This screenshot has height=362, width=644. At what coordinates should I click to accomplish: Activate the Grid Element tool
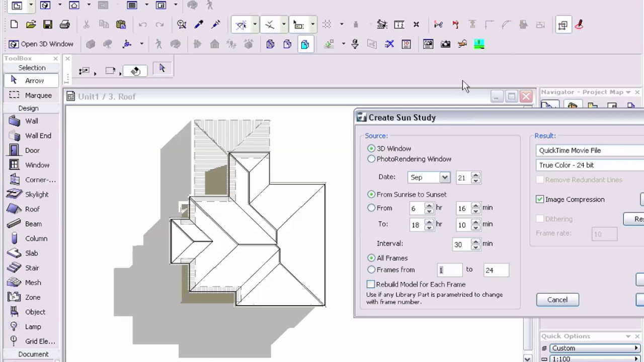[x=31, y=341]
